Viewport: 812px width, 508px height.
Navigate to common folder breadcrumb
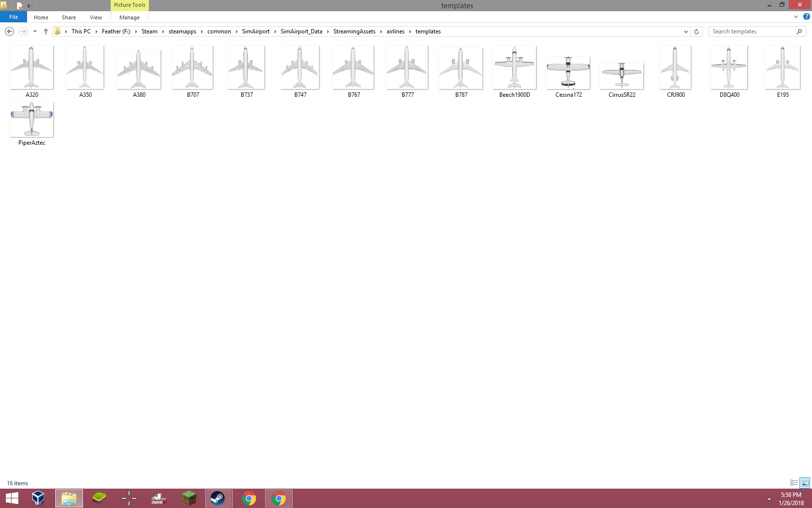[x=219, y=31]
